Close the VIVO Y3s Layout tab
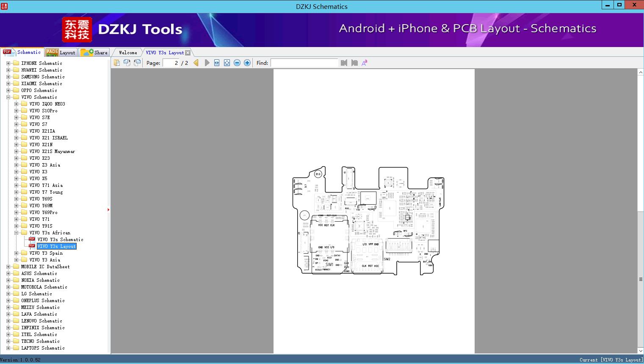The width and height of the screenshot is (644, 364). pyautogui.click(x=187, y=52)
